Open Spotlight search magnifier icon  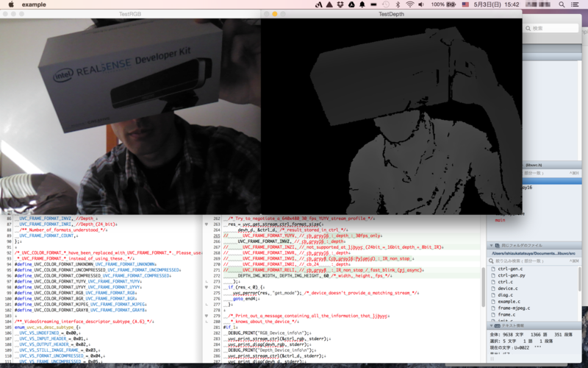pos(562,4)
